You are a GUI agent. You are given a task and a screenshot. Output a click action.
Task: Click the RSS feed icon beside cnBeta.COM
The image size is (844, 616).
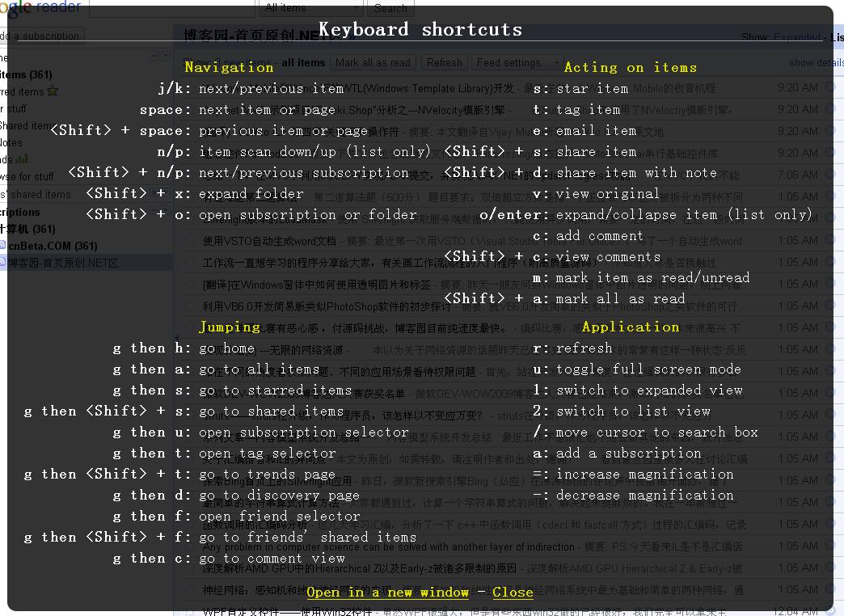tap(3, 246)
